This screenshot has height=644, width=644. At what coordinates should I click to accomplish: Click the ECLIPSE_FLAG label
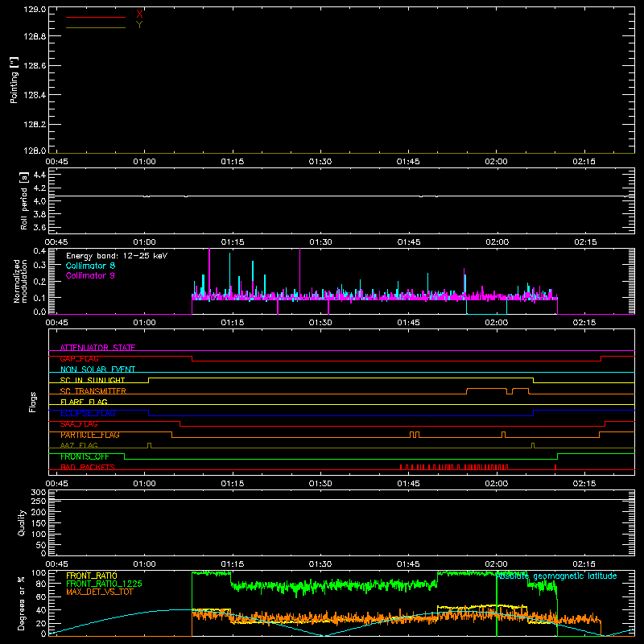coord(88,413)
